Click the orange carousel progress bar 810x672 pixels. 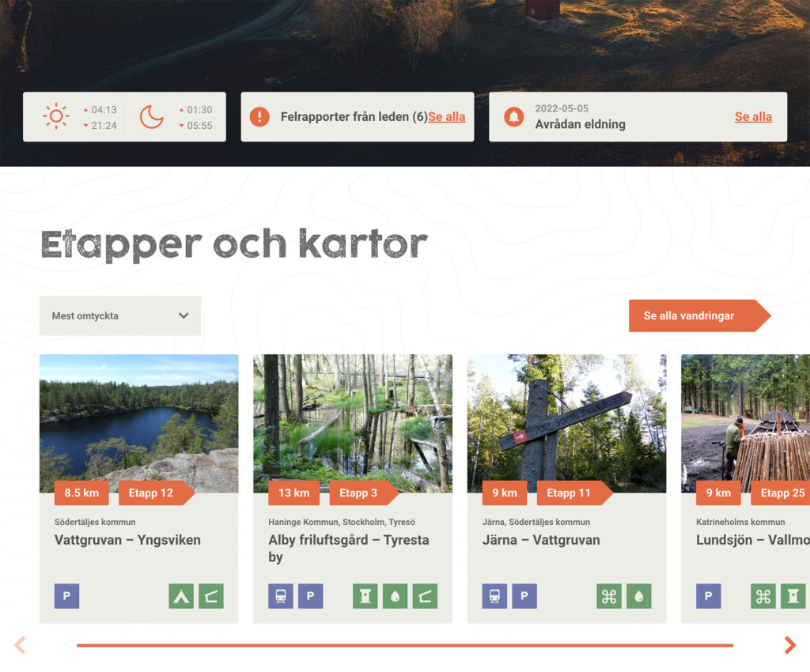[x=404, y=645]
